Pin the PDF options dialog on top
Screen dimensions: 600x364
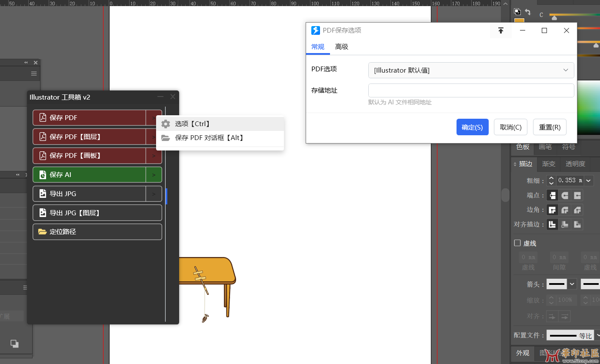501,30
